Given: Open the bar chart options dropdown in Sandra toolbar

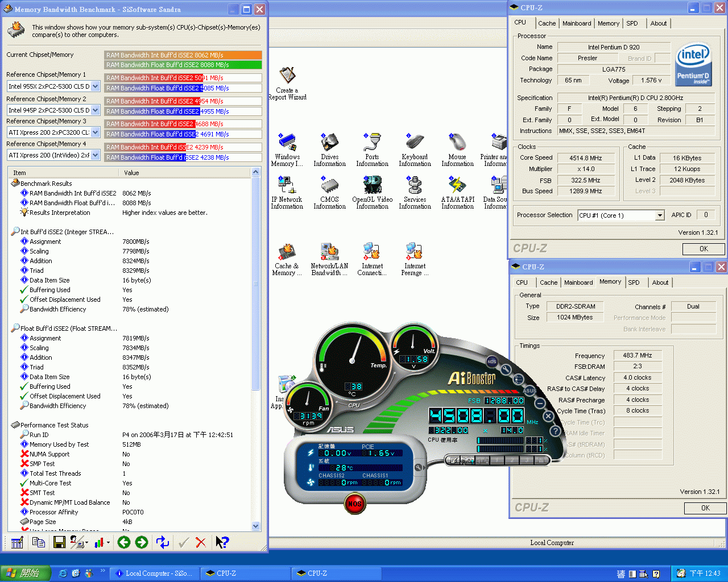Looking at the screenshot, I should point(102,543).
